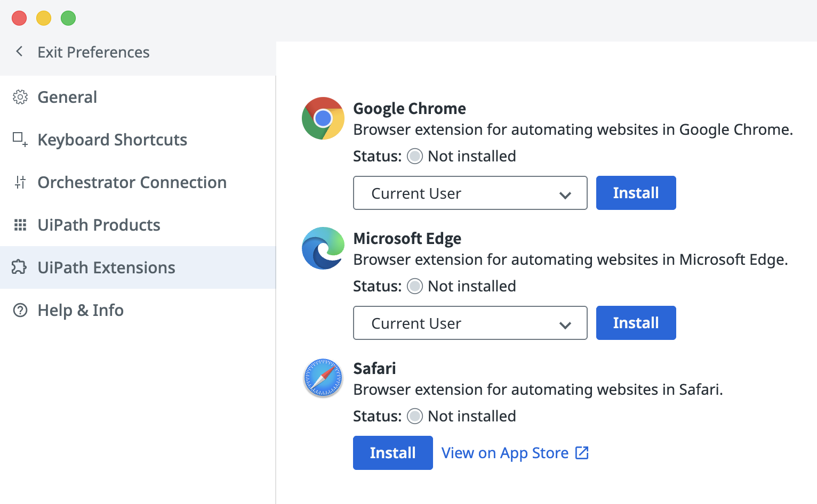The height and width of the screenshot is (504, 817).
Task: Click the Keyboard Shortcuts sidebar icon
Action: point(20,140)
